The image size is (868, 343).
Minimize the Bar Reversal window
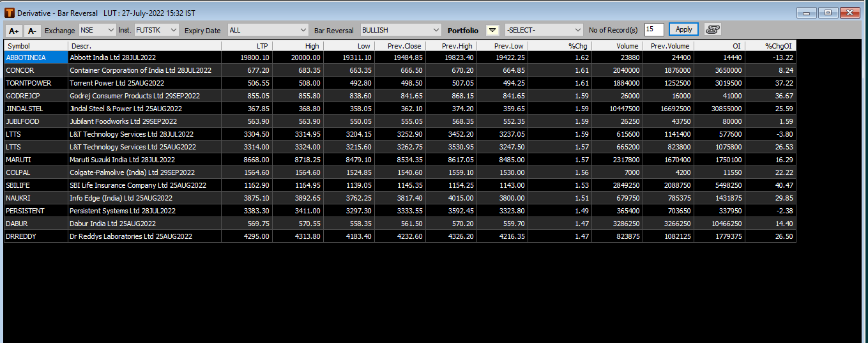click(806, 13)
